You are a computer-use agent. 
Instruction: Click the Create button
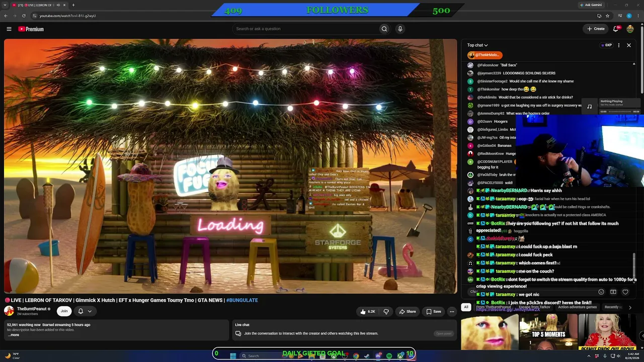click(x=596, y=29)
